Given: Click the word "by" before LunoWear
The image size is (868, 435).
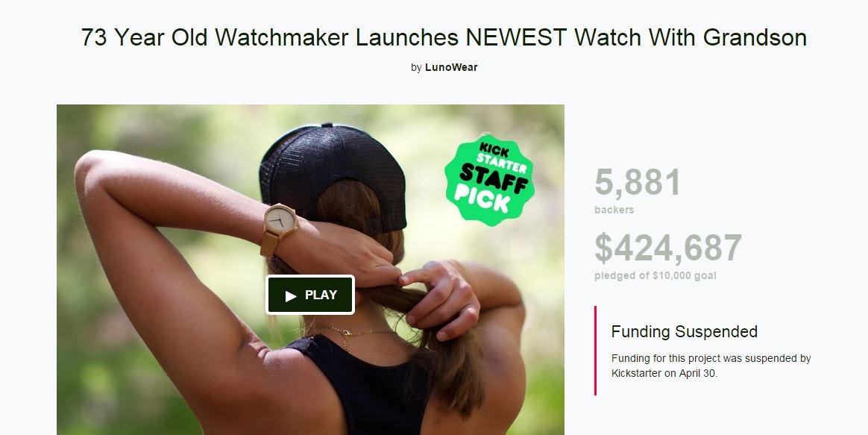Looking at the screenshot, I should click(416, 68).
